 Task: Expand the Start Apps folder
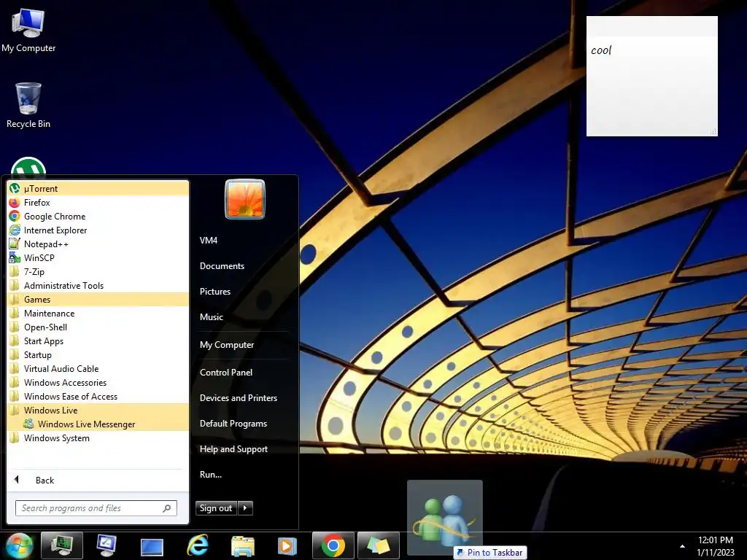[x=98, y=341]
